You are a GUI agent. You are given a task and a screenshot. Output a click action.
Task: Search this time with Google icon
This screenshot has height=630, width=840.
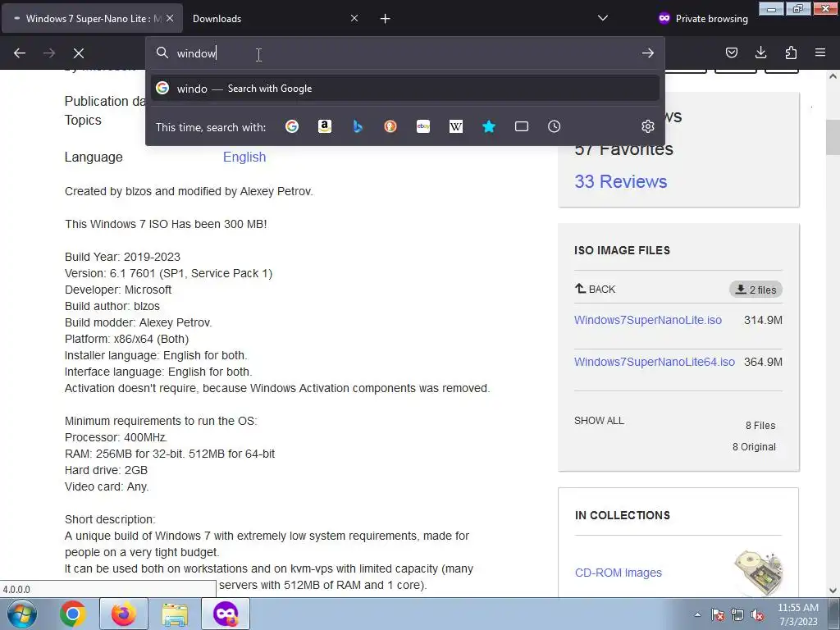coord(292,126)
